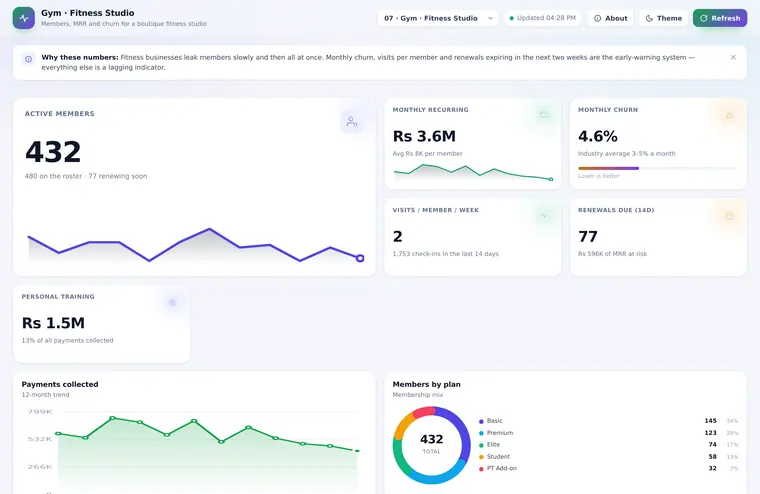Click the 4.6% monthly churn value
This screenshot has height=494, width=760.
point(598,136)
